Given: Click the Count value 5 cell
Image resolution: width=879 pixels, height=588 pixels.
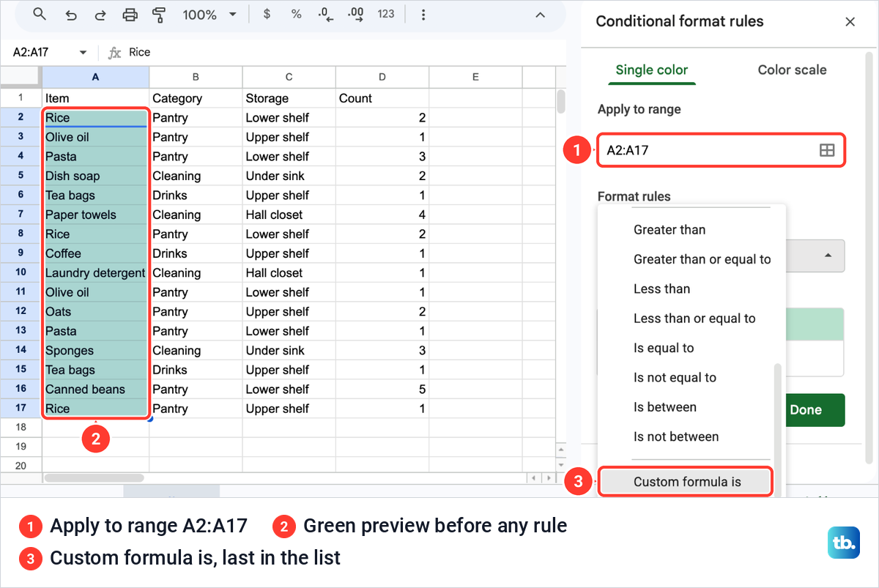Looking at the screenshot, I should [382, 389].
